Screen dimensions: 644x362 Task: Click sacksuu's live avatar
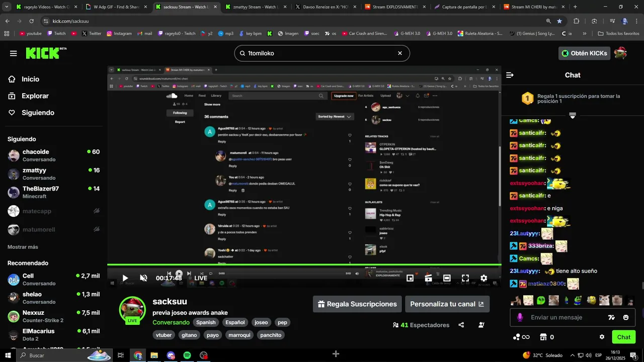click(x=132, y=310)
